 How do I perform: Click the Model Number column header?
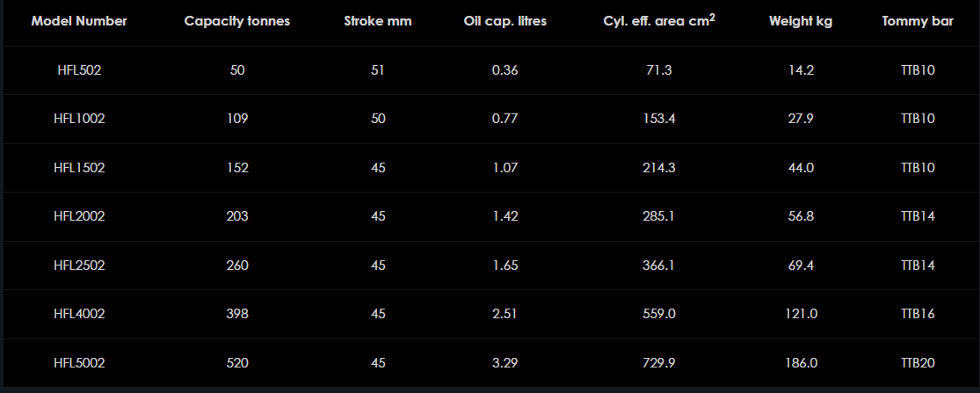coord(79,22)
